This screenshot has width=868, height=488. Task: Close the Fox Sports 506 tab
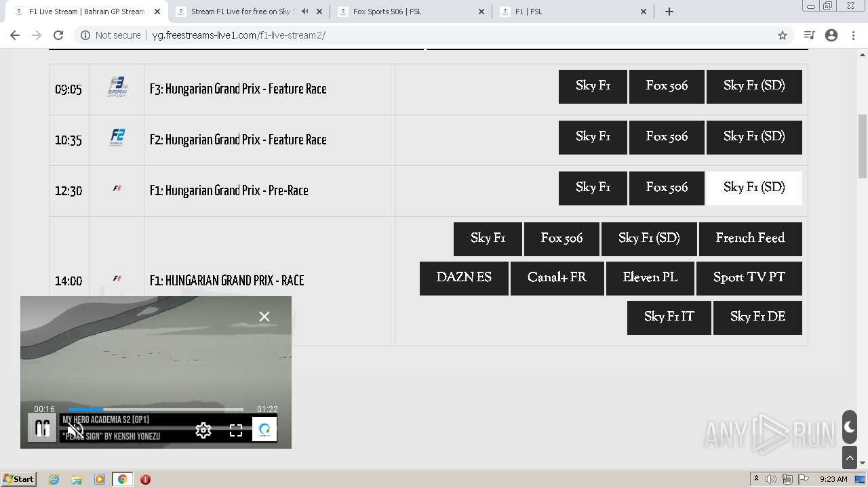(481, 12)
